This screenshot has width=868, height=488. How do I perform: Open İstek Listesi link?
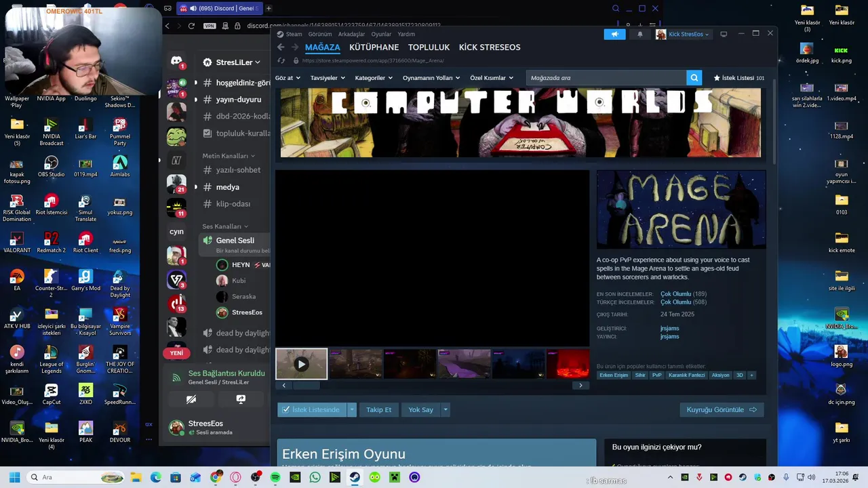(x=739, y=78)
